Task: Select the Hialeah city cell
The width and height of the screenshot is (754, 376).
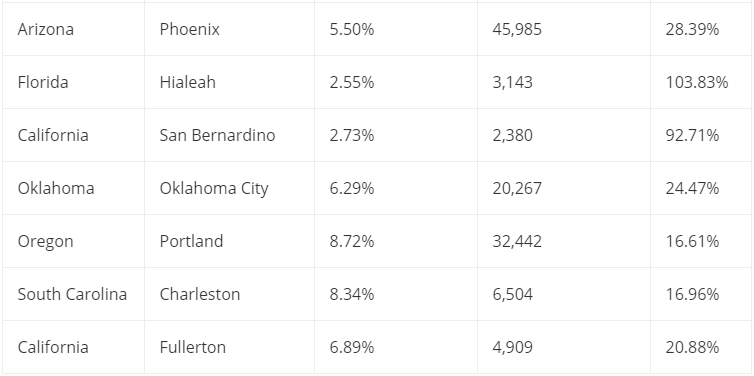Action: (229, 82)
